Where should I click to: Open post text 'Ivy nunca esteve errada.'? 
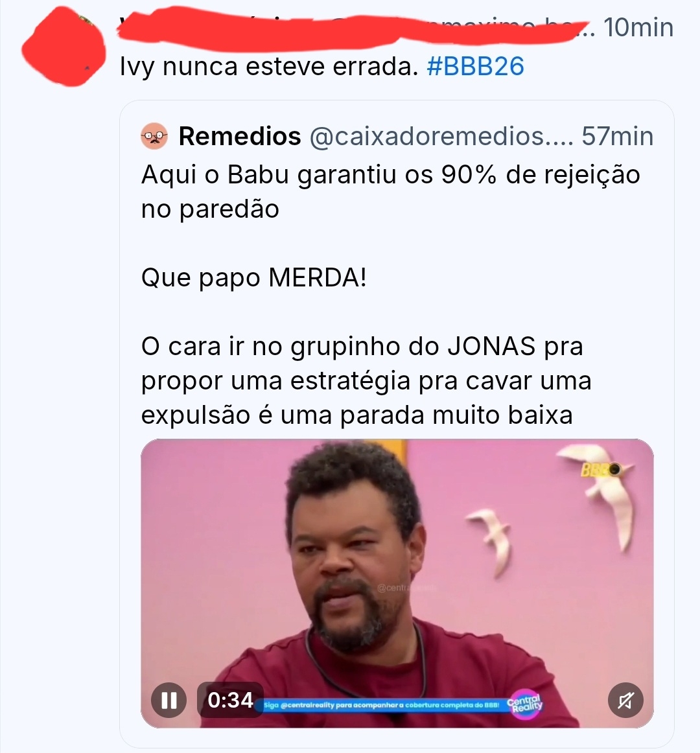click(x=269, y=66)
